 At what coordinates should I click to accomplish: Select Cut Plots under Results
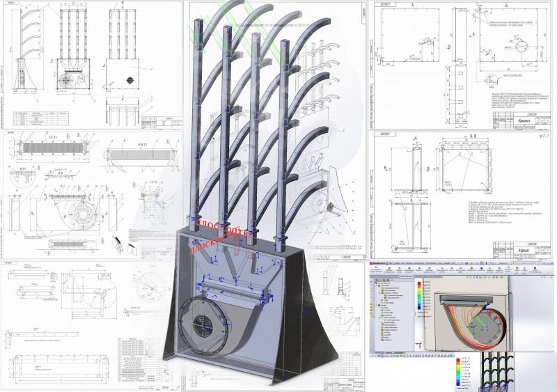tap(386, 311)
